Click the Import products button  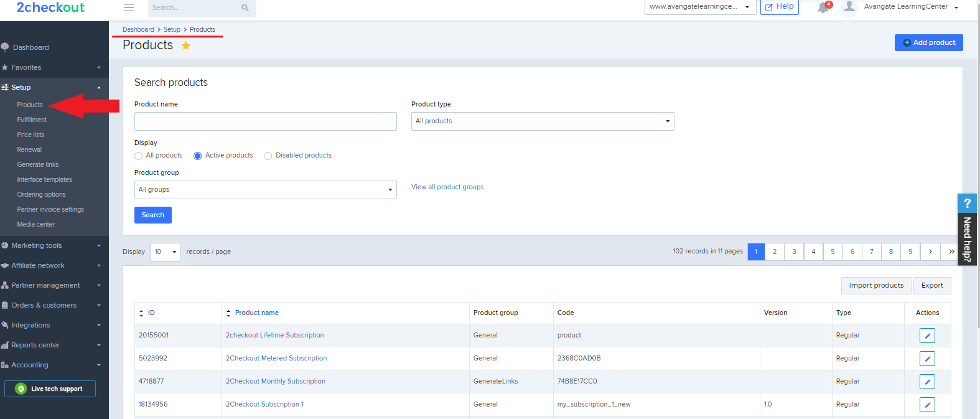coord(876,286)
